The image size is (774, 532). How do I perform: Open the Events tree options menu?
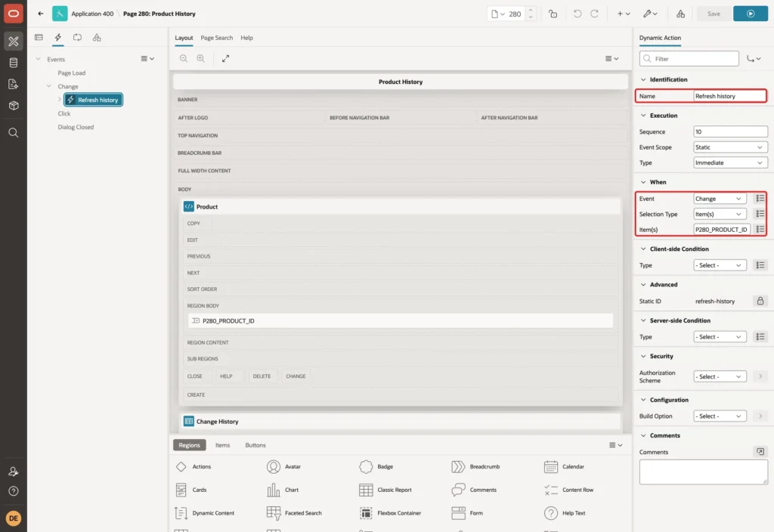pos(147,59)
